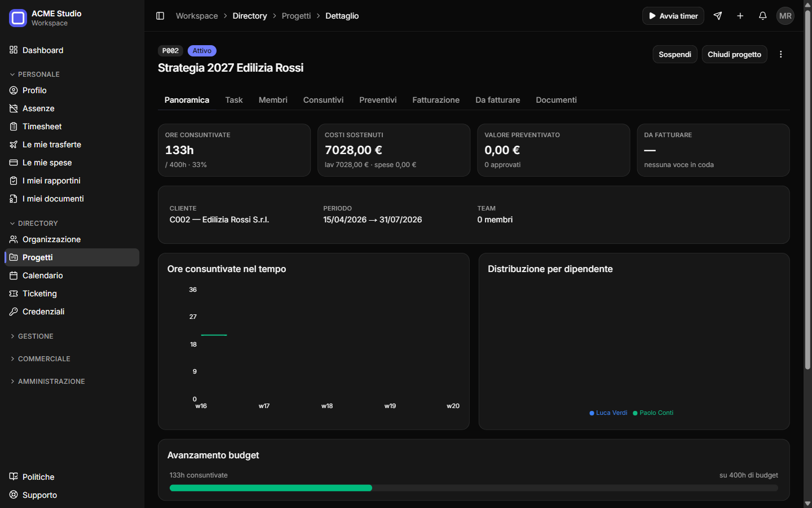Switch to the Task tab
The width and height of the screenshot is (812, 508).
pyautogui.click(x=234, y=100)
